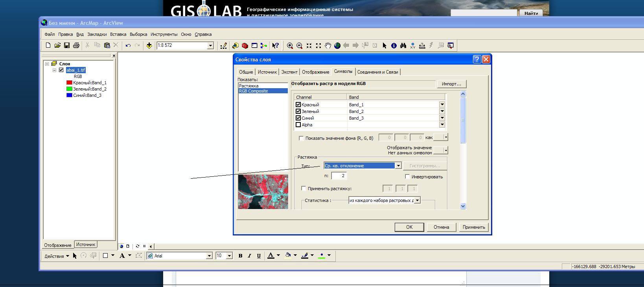Click the Импорт... button

pyautogui.click(x=451, y=84)
